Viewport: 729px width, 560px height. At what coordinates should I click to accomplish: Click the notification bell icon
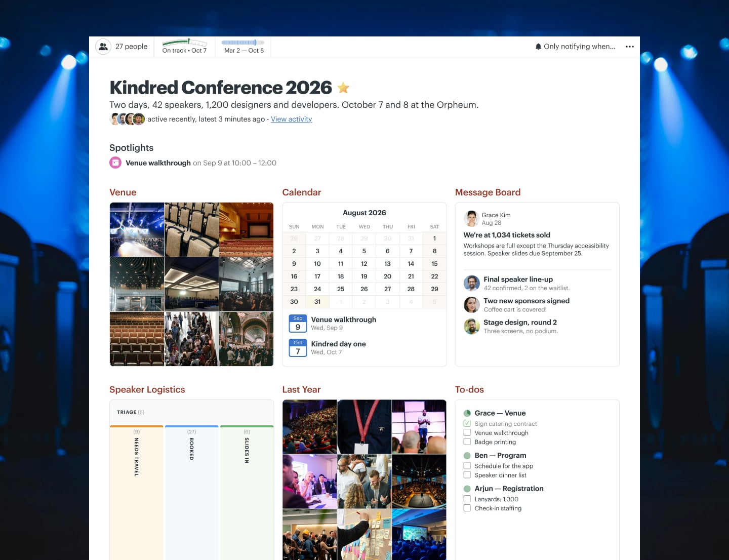pyautogui.click(x=538, y=47)
